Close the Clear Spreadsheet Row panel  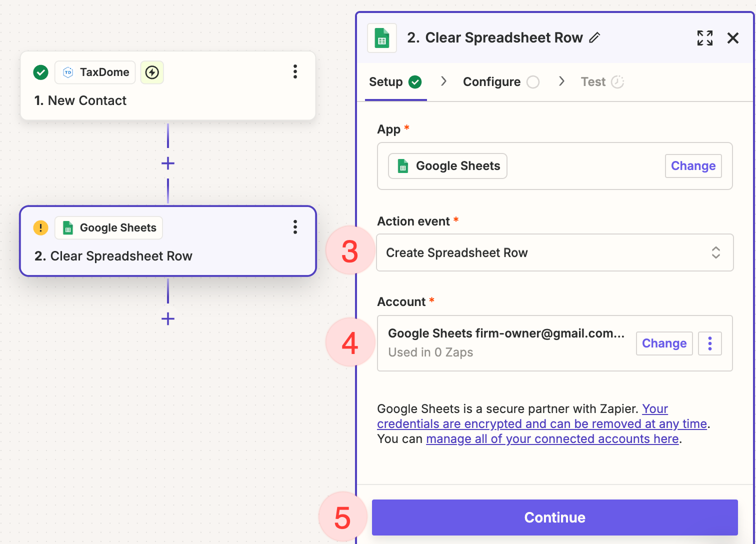(x=732, y=38)
